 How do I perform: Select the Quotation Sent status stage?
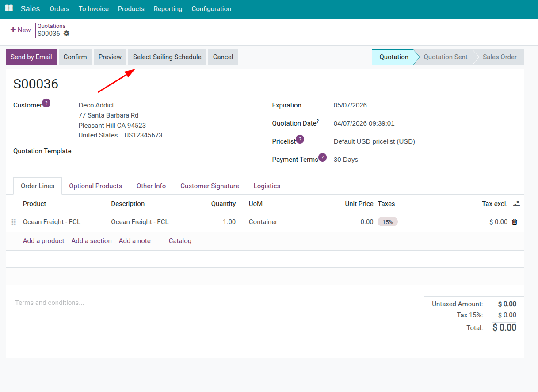(445, 57)
